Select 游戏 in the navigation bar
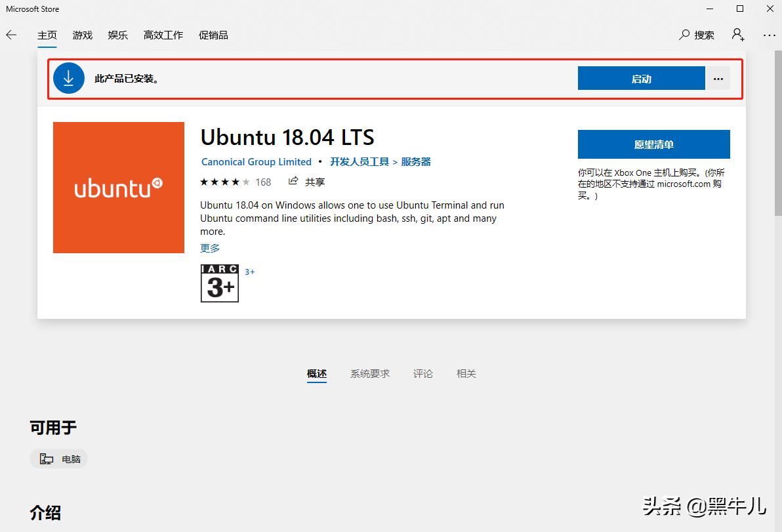 click(82, 35)
